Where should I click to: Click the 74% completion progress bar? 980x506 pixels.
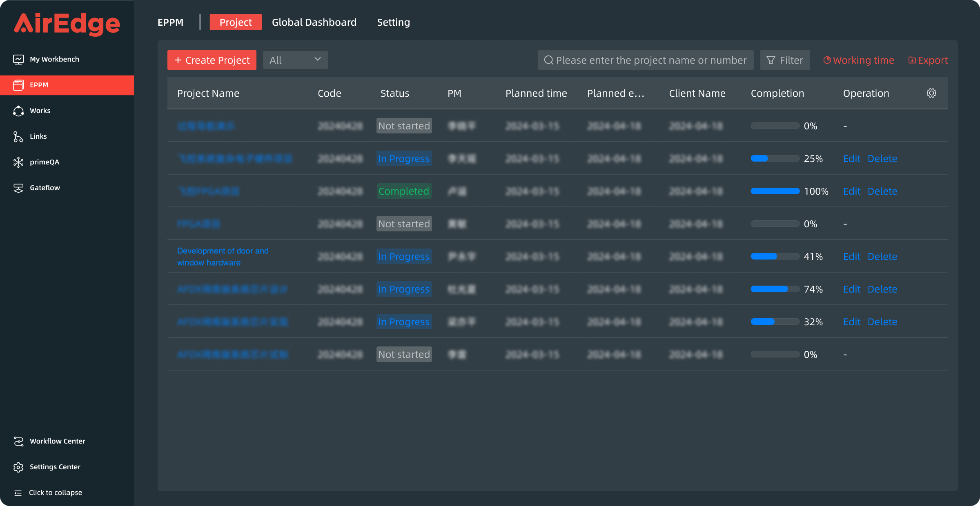[x=775, y=289]
